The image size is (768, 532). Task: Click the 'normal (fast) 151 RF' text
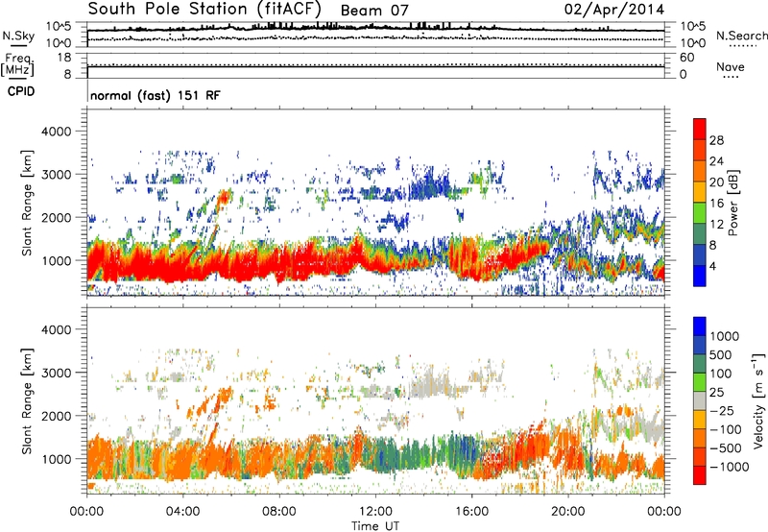[156, 95]
